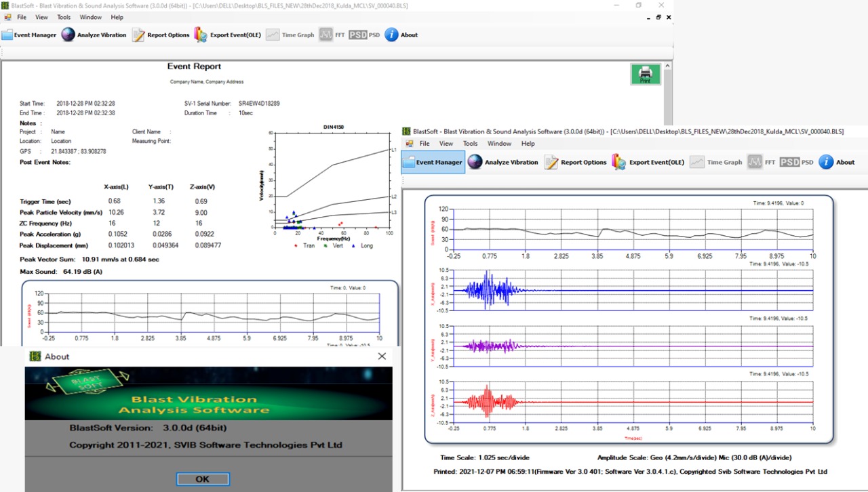Image resolution: width=868 pixels, height=492 pixels.
Task: Click the blue X-axis waveform graph
Action: pos(633,290)
